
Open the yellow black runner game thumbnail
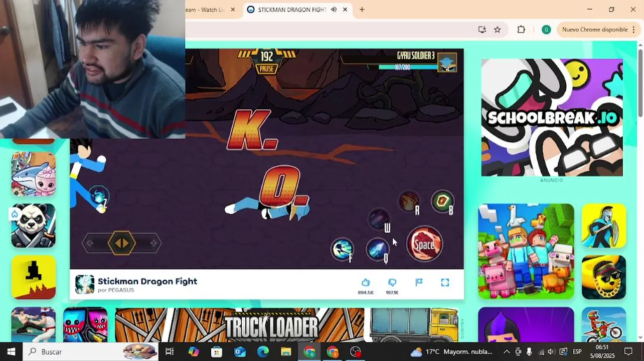click(34, 277)
